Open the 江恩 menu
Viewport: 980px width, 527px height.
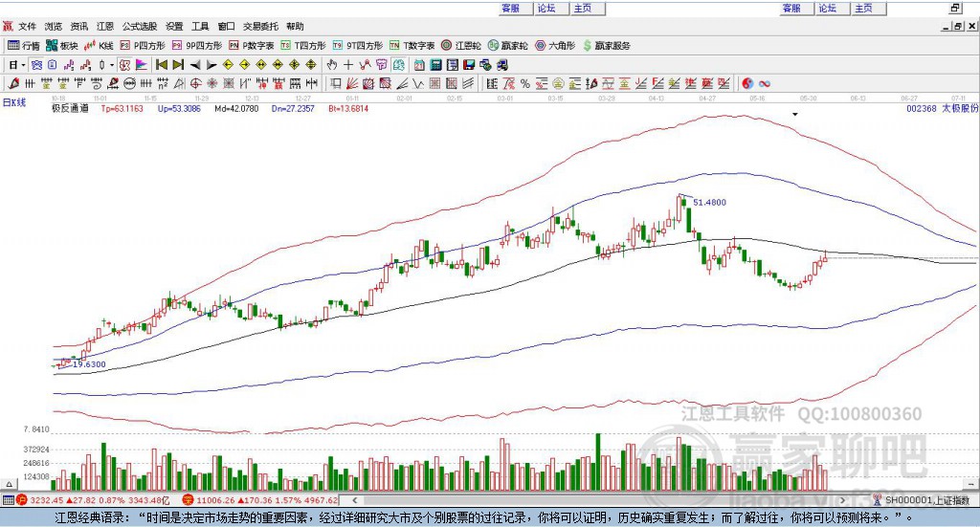(x=105, y=26)
